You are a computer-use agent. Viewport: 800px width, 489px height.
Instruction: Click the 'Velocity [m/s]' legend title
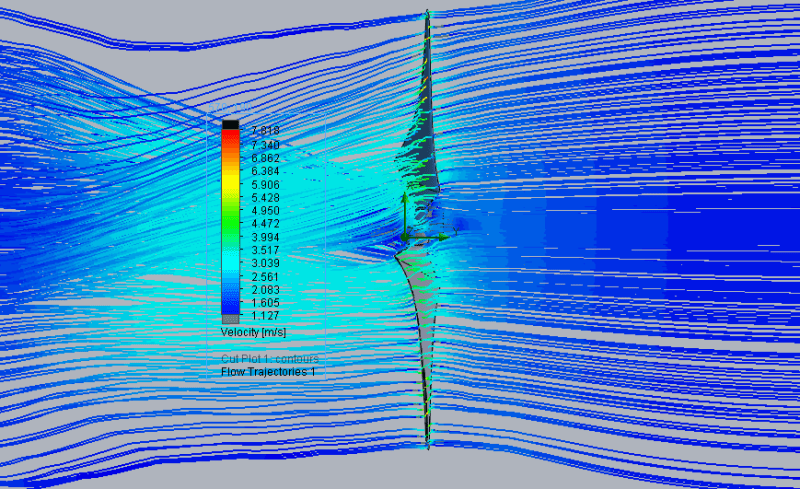(x=254, y=332)
